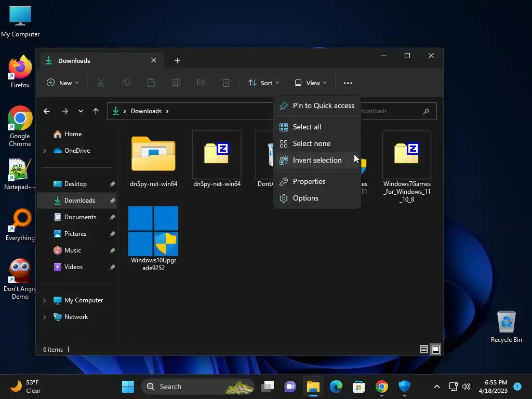Choose Select none from menu
532x399 pixels.
point(317,143)
